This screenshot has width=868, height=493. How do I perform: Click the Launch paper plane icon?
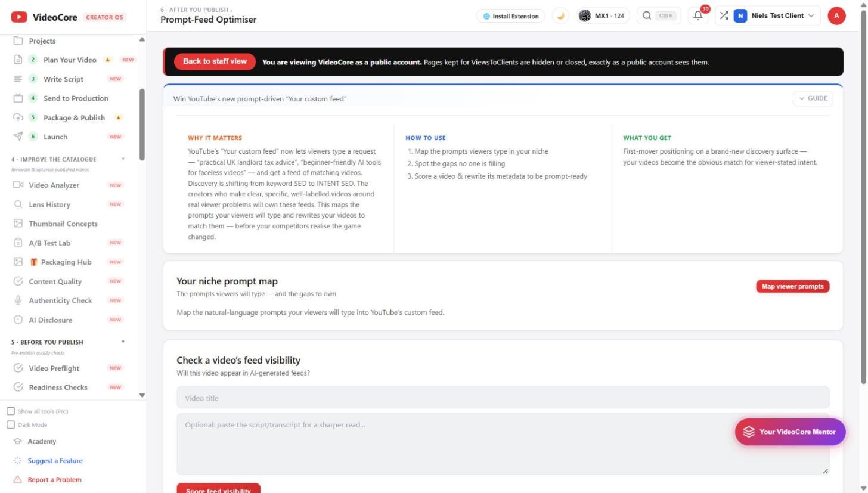[18, 137]
